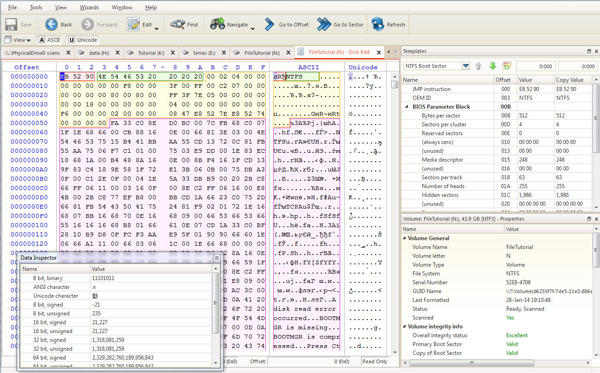
Task: Select the Serial Number property row
Action: 497,282
